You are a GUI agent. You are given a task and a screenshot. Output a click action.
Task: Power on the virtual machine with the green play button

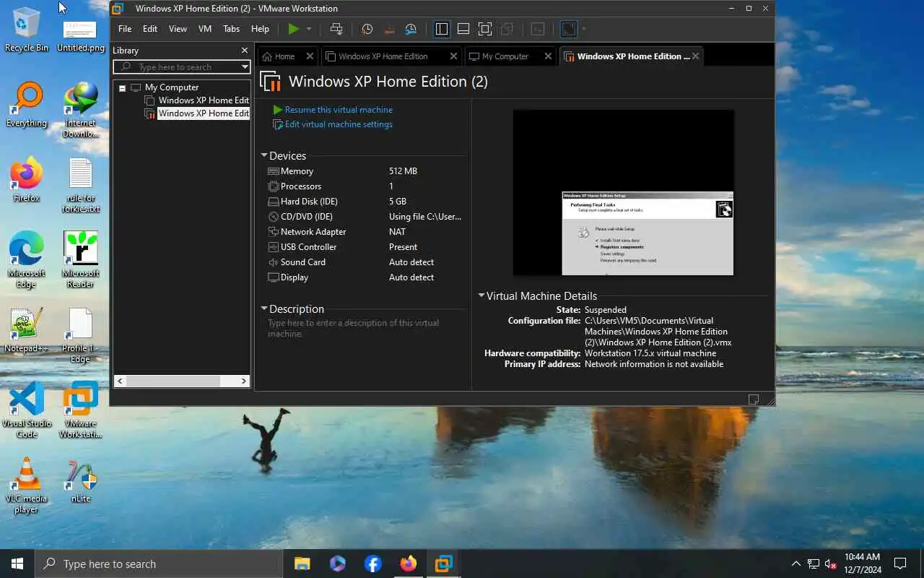coord(293,29)
